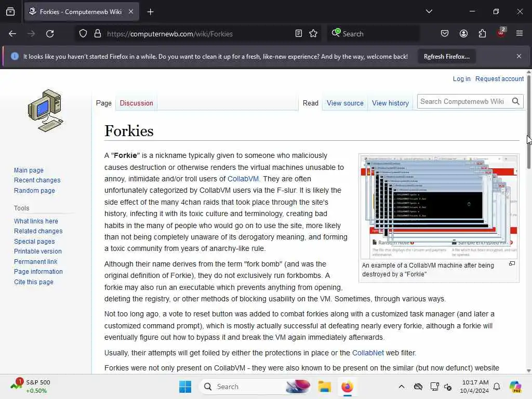Image resolution: width=532 pixels, height=399 pixels.
Task: Click the Refresh Firefox button
Action: click(446, 57)
